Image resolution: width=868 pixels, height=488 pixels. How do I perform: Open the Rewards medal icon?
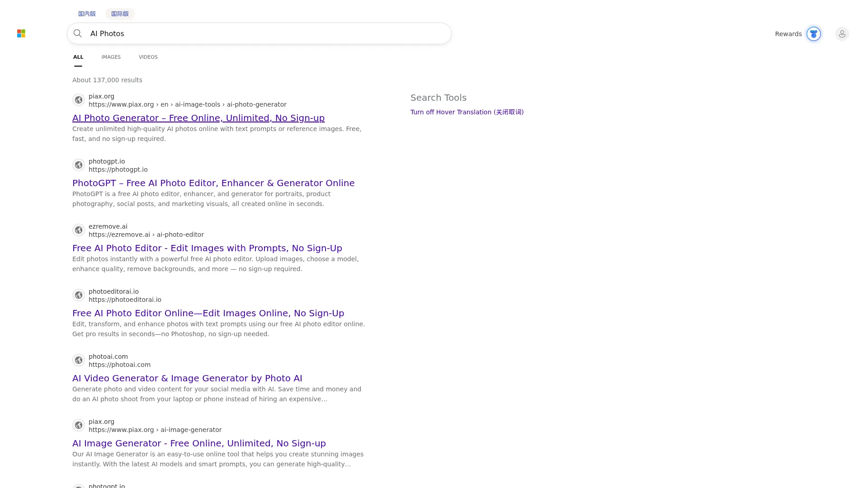click(813, 34)
